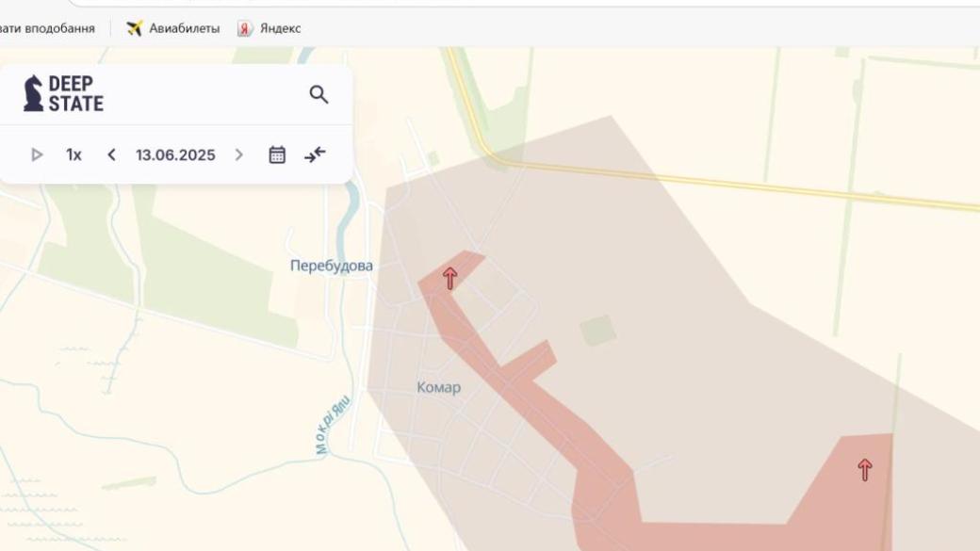Collapse the panel using the converging arrows icon
The height and width of the screenshot is (551, 980).
[x=315, y=154]
